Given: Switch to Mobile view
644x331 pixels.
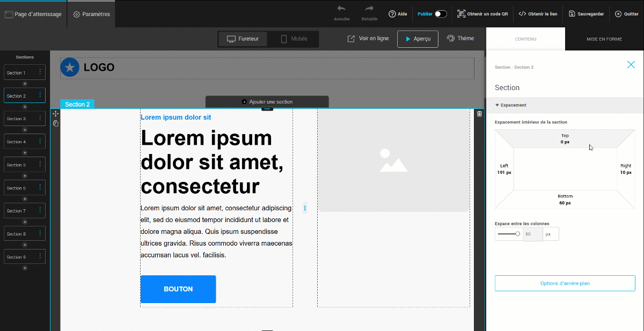Looking at the screenshot, I should 294,39.
